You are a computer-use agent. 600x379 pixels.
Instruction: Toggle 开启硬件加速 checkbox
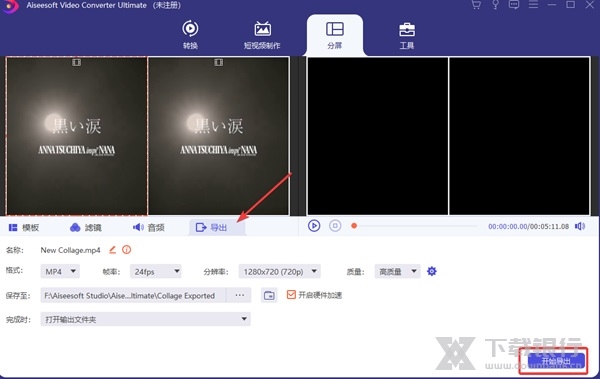point(291,294)
